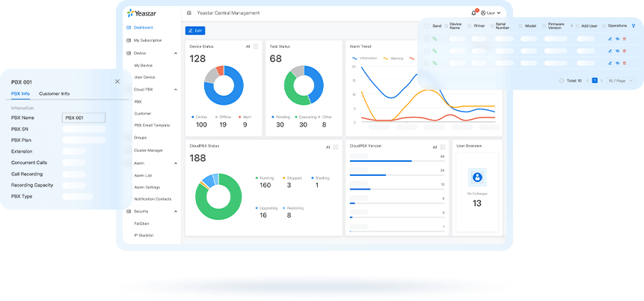Open Alarm Settings menu item

147,187
